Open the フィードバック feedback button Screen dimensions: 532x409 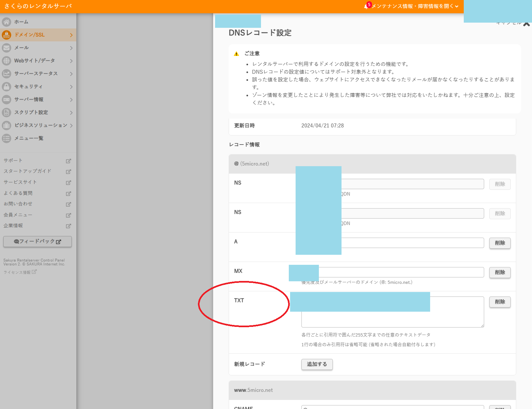[38, 242]
